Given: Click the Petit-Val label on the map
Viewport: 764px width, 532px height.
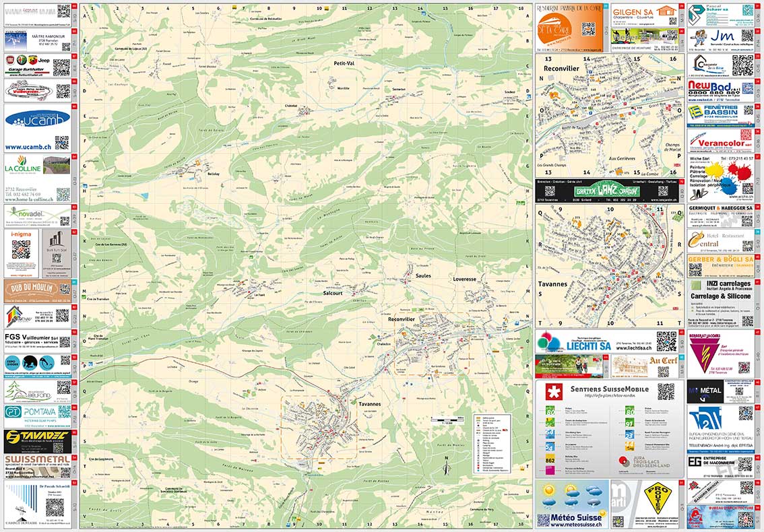Looking at the screenshot, I should (x=344, y=63).
